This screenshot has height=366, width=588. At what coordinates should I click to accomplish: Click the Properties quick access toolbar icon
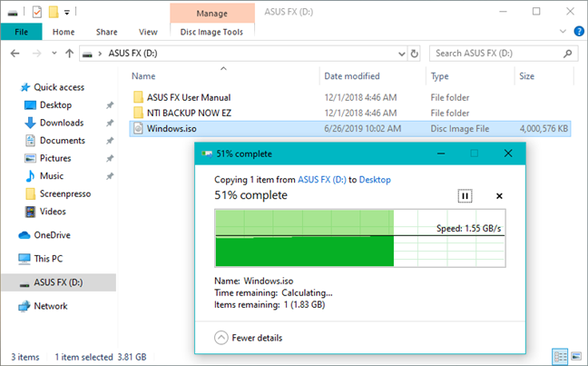36,13
